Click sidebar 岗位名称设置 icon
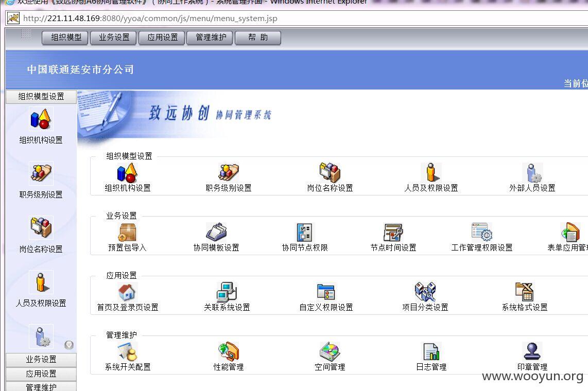 41,227
